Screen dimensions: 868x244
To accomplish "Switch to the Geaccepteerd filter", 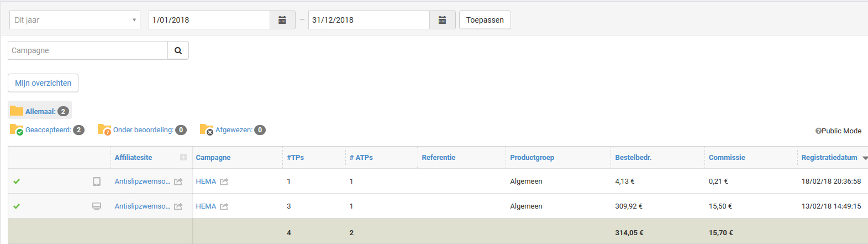I will [47, 130].
